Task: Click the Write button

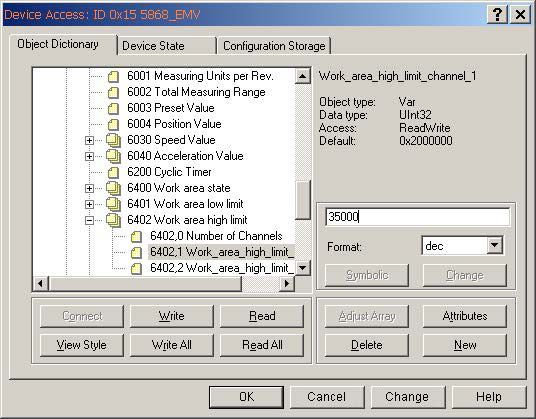Action: [x=172, y=316]
